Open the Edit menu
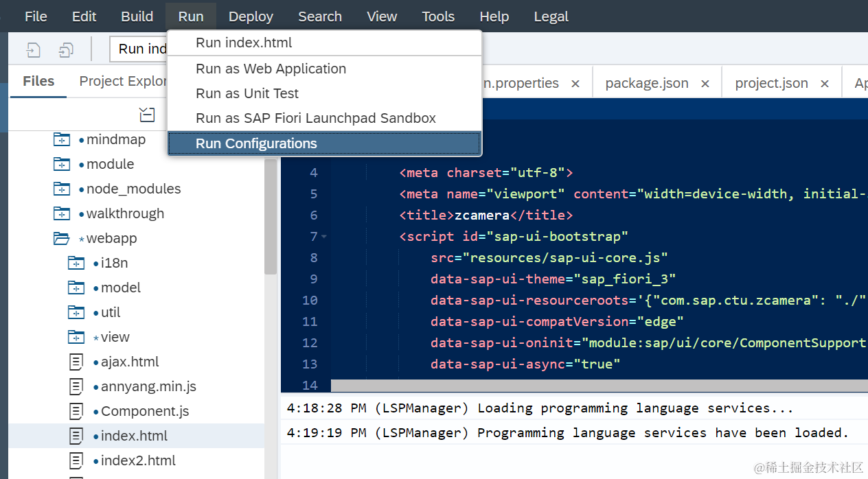 click(x=84, y=16)
